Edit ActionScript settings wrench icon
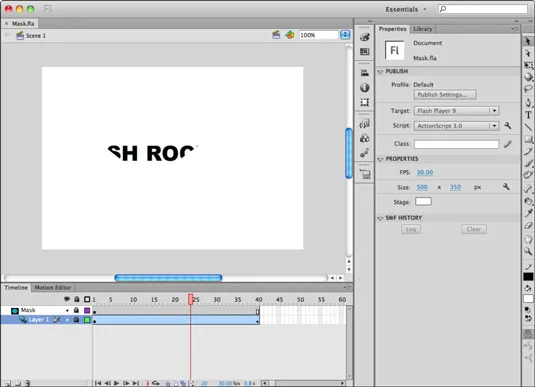This screenshot has height=387, width=535. [x=508, y=126]
